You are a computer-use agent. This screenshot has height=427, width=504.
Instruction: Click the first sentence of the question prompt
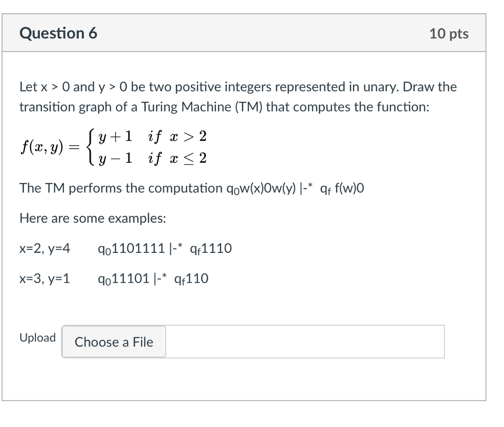[238, 87]
